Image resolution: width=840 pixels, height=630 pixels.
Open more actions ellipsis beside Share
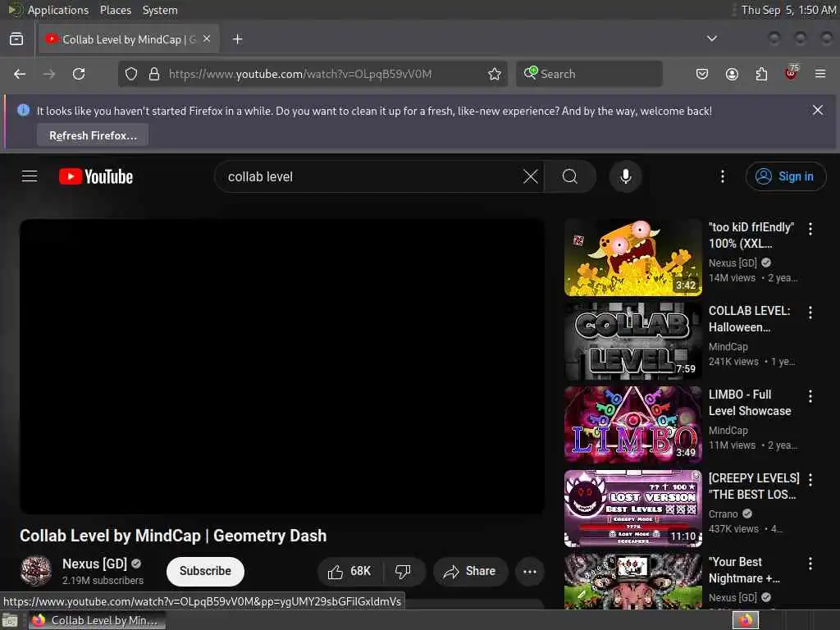click(x=530, y=572)
